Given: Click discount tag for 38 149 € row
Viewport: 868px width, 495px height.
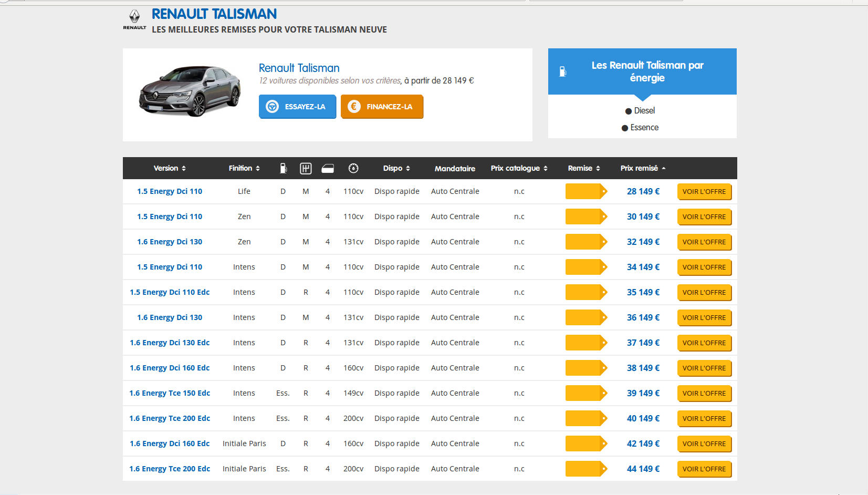Looking at the screenshot, I should pyautogui.click(x=587, y=368).
